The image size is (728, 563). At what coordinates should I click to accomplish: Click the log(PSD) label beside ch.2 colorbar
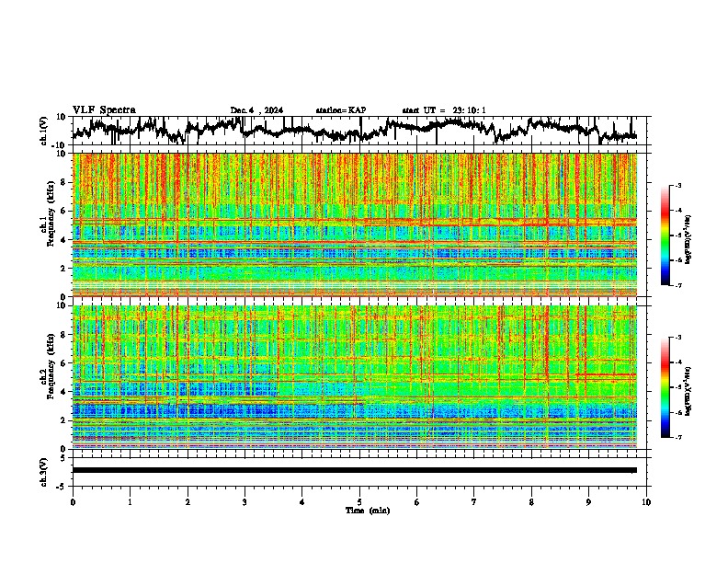[688, 392]
